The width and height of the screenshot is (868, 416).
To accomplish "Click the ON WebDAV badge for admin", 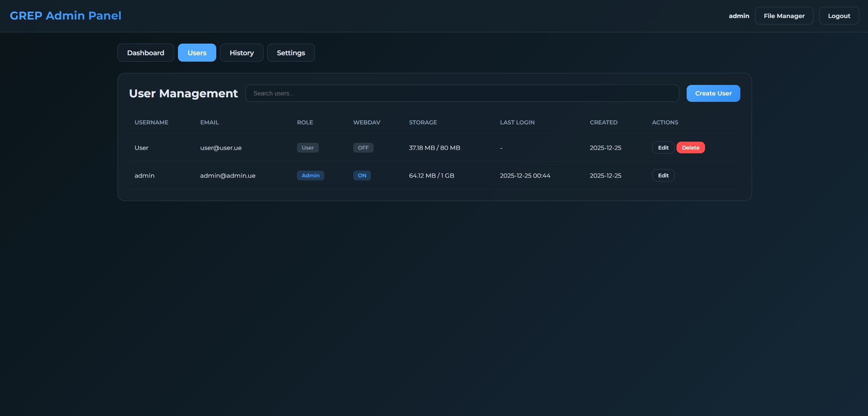I will [362, 175].
